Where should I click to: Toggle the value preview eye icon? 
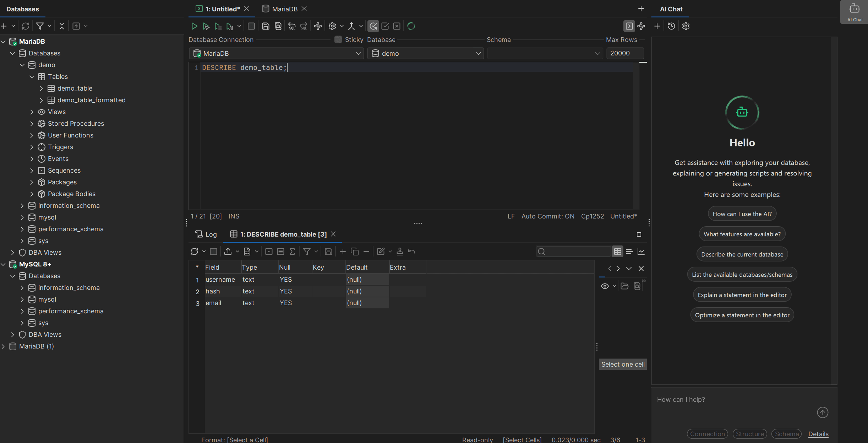pos(605,286)
